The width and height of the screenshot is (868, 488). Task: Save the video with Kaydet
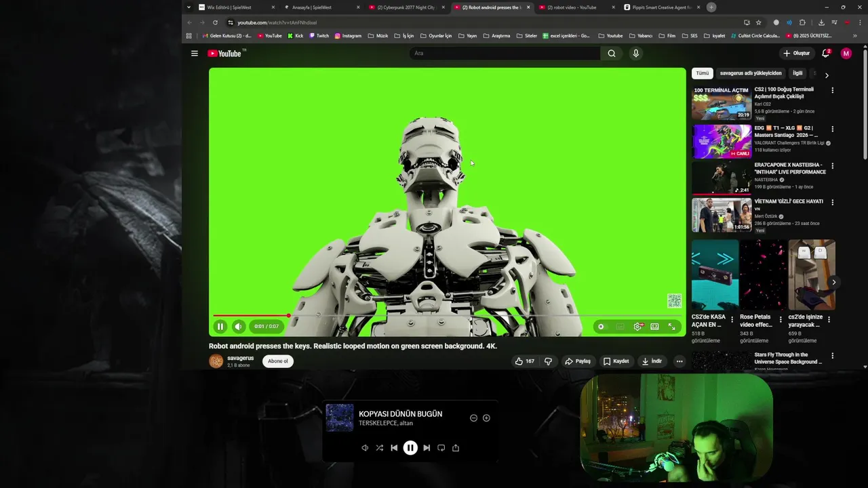tap(616, 361)
